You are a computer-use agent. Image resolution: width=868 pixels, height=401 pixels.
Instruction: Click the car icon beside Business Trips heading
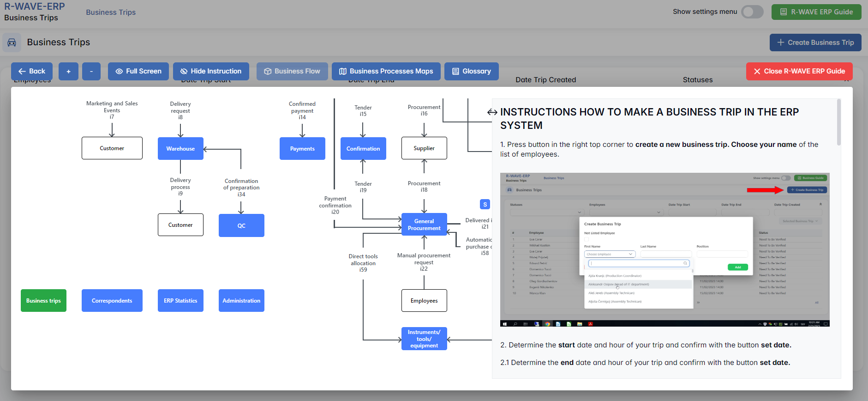[12, 43]
